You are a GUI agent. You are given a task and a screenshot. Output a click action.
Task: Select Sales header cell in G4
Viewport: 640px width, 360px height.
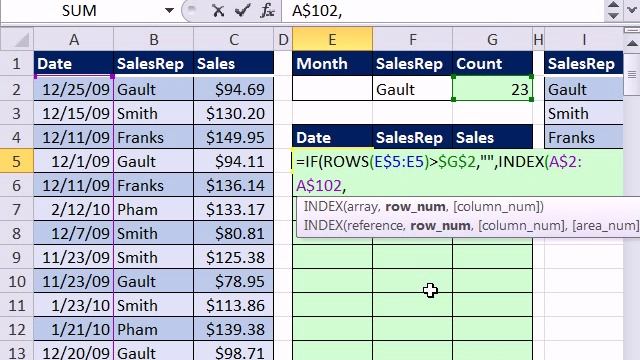pos(492,137)
